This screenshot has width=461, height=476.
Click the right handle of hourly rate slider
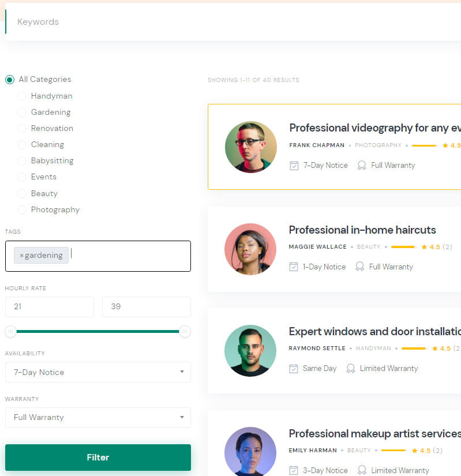coord(185,331)
